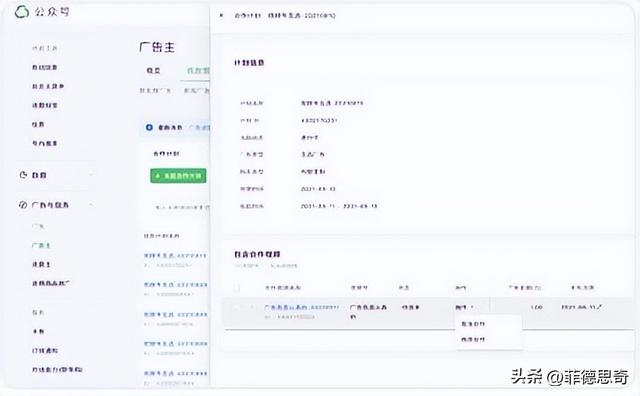Open 广告主 in the left sidebar
Screen dimensions: 640x396
point(41,245)
